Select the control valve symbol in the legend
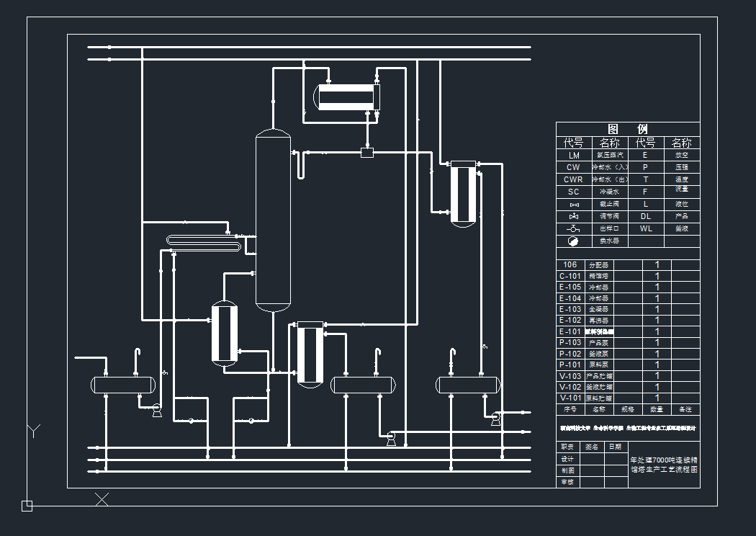Screen dimensions: 756x536 (x=573, y=216)
